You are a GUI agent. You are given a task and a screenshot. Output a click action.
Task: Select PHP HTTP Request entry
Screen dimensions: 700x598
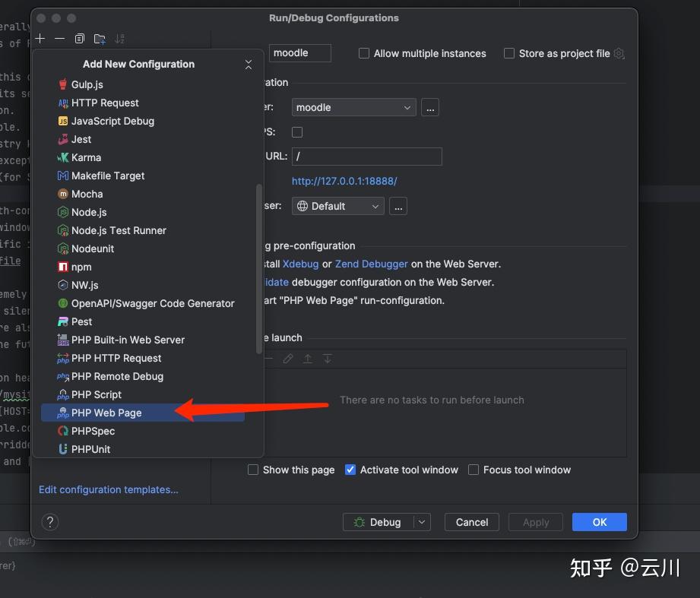tap(143, 359)
